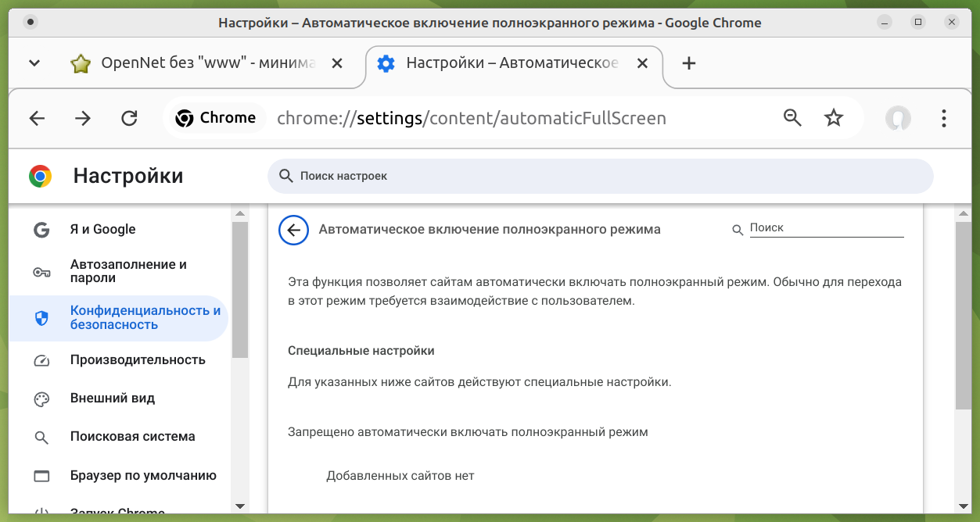
Task: Click the palette appearance icon
Action: pyautogui.click(x=41, y=399)
